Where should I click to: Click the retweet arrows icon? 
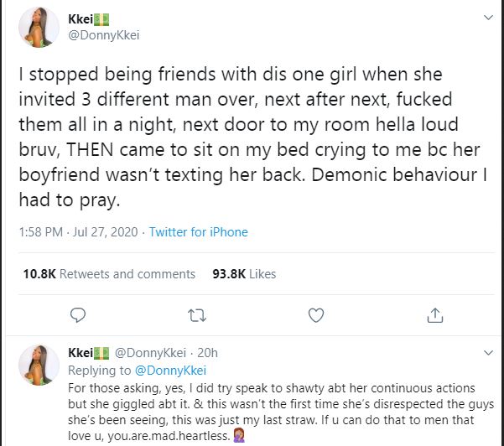coord(195,315)
